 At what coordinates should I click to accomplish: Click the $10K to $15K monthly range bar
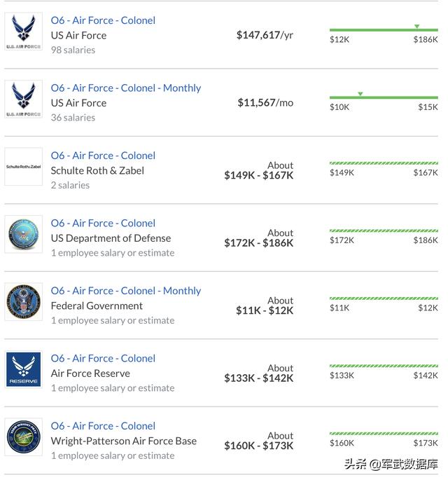point(384,97)
